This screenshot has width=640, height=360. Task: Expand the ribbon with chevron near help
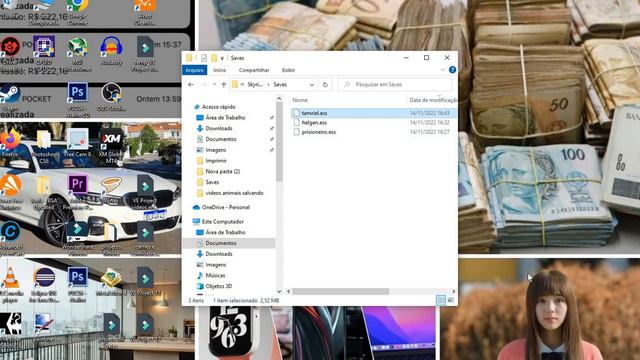(442, 70)
